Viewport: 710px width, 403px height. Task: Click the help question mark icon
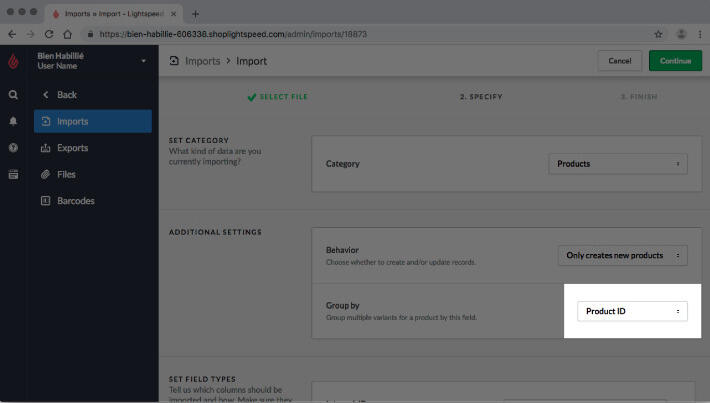click(13, 147)
